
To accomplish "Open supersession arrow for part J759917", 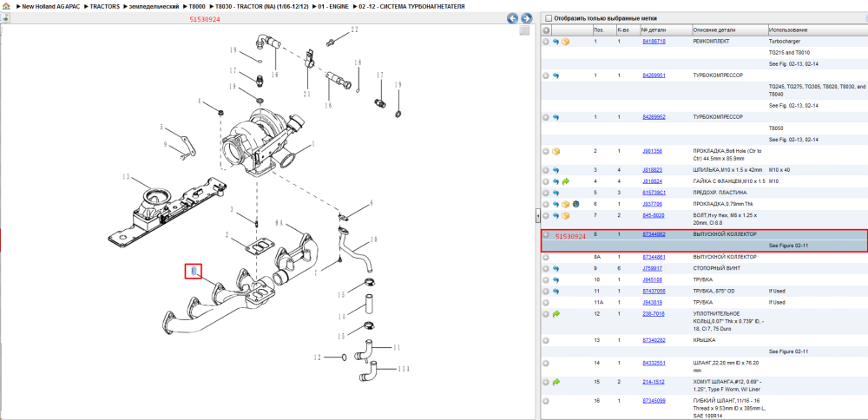I will (x=556, y=268).
